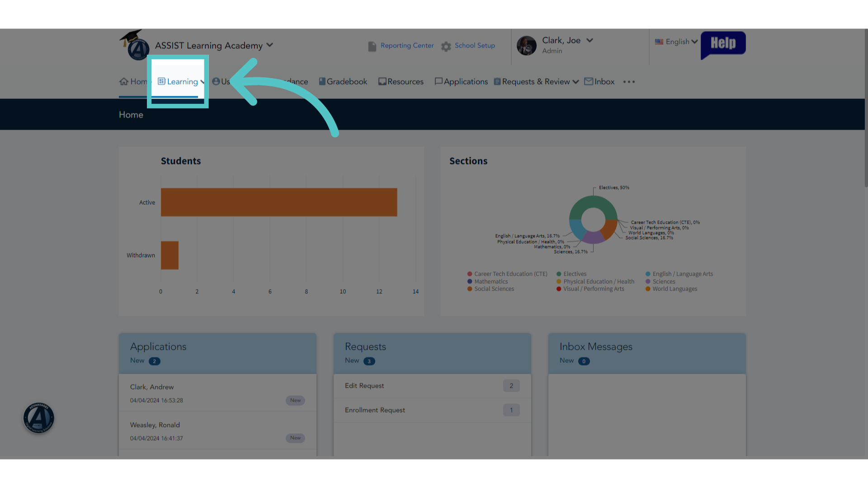This screenshot has height=488, width=868.
Task: Click the US flag language icon
Action: (x=659, y=42)
